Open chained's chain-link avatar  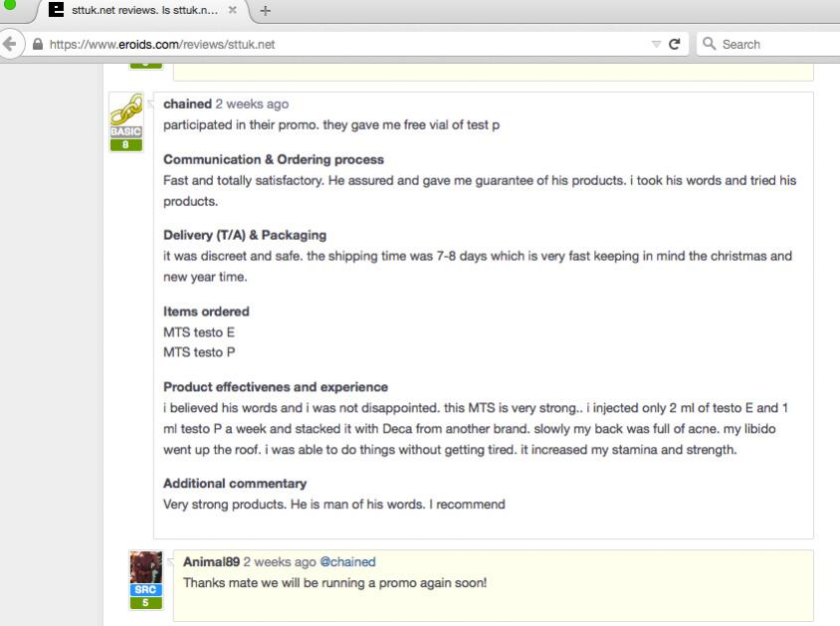tap(126, 109)
